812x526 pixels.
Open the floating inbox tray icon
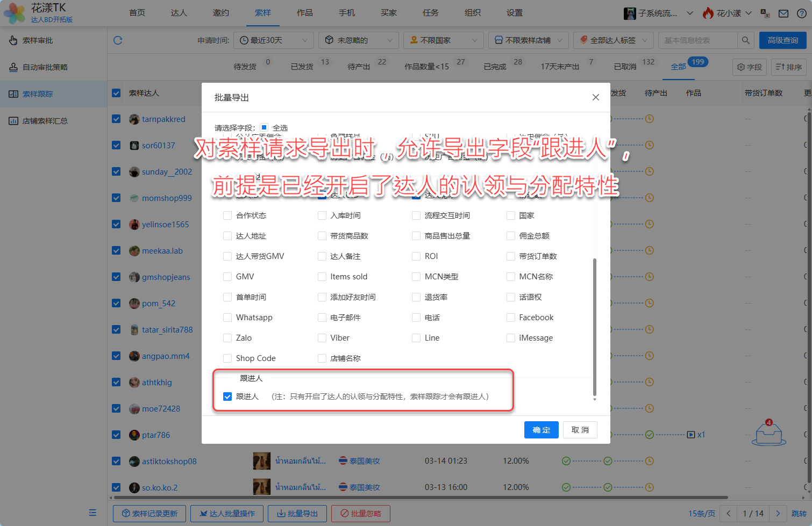coord(769,433)
